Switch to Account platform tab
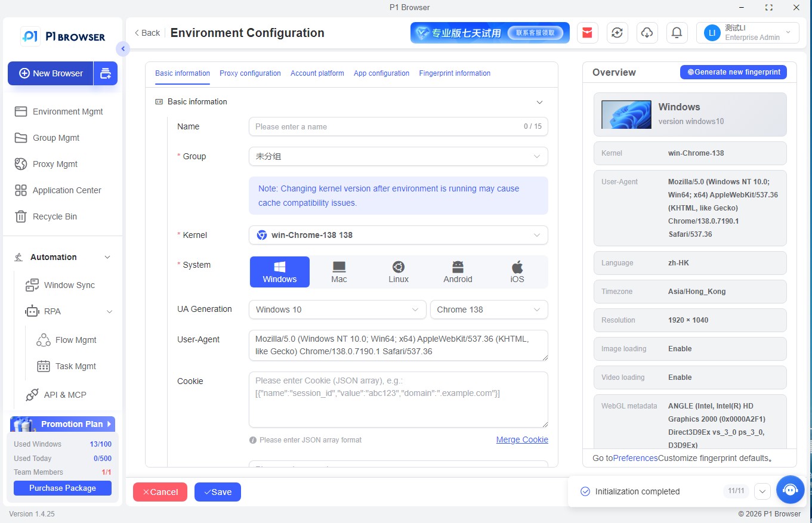812x523 pixels. coord(317,73)
